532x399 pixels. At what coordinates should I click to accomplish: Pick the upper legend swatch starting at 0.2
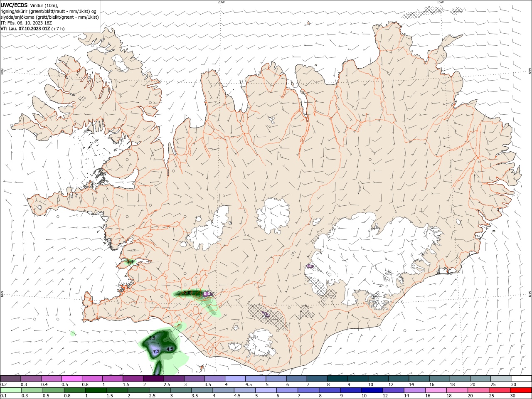coord(10,378)
